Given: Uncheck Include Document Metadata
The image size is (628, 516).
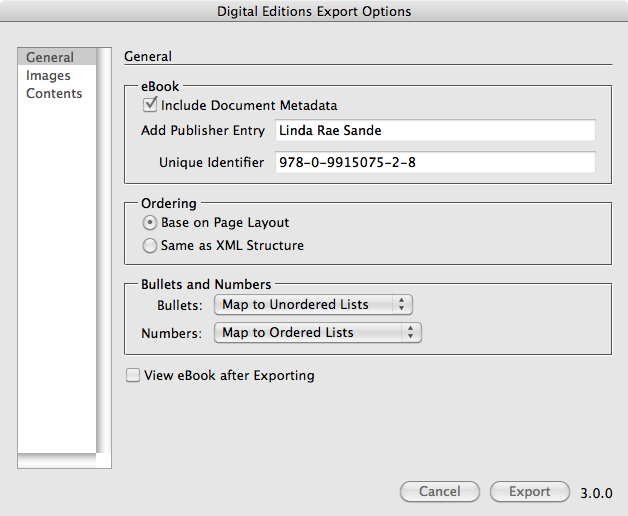Looking at the screenshot, I should click(152, 105).
